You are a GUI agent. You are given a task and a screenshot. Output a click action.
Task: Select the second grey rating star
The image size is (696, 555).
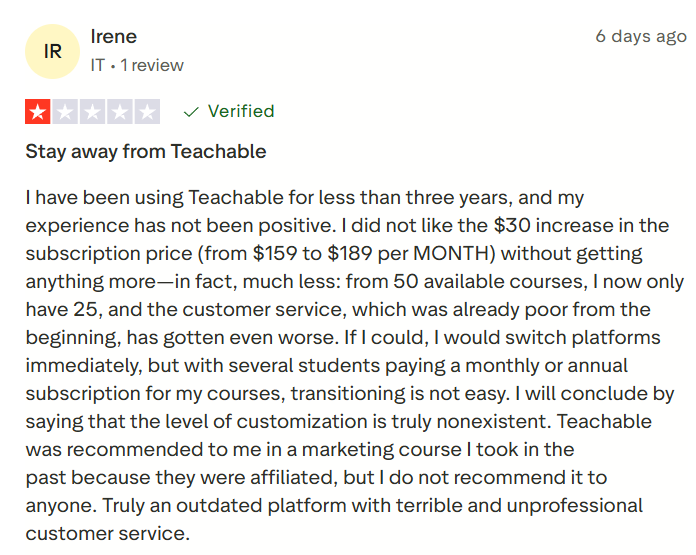click(65, 112)
